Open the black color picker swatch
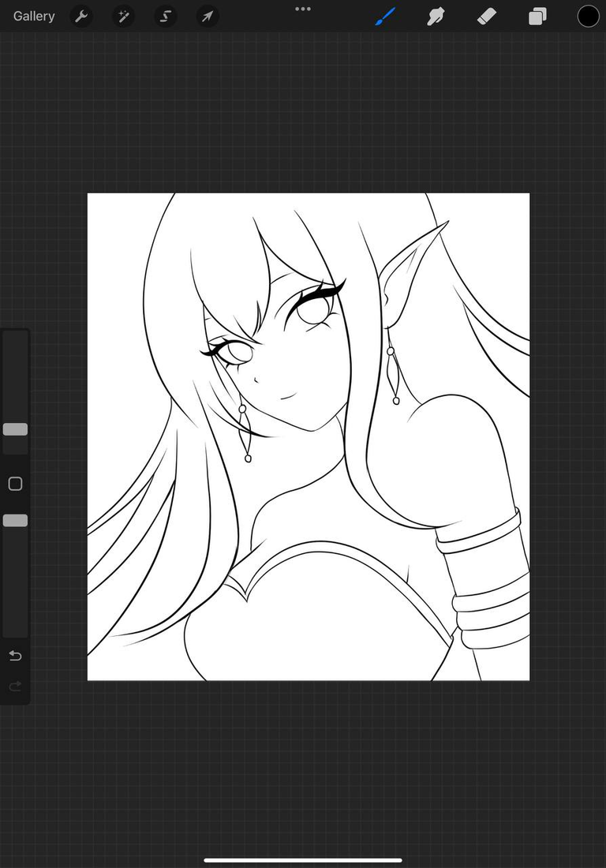 click(x=589, y=17)
